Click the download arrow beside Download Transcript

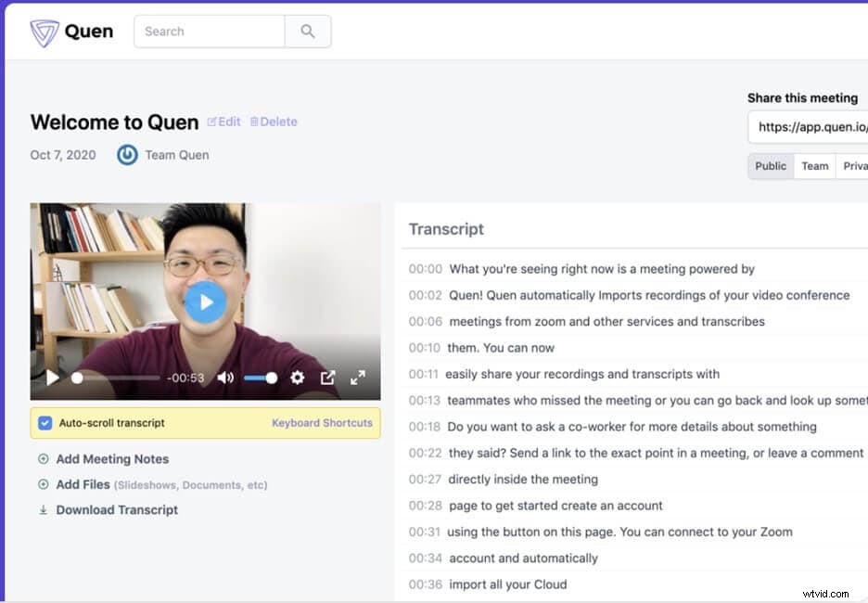pos(44,509)
